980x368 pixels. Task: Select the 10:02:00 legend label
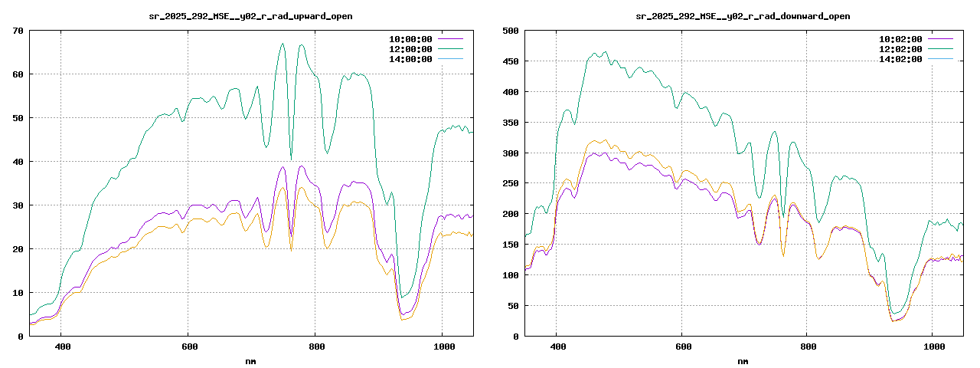point(900,39)
